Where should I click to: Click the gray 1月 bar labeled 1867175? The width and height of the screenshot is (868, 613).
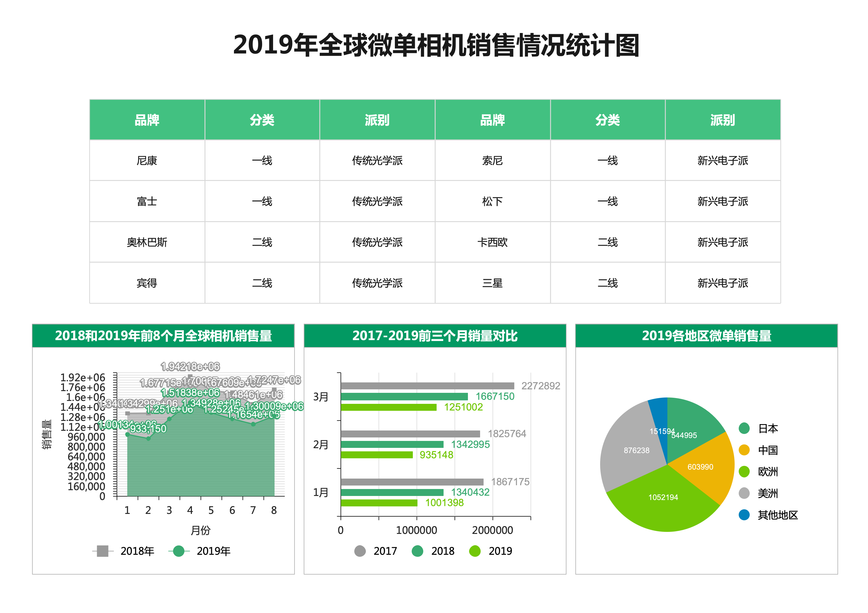(x=412, y=481)
